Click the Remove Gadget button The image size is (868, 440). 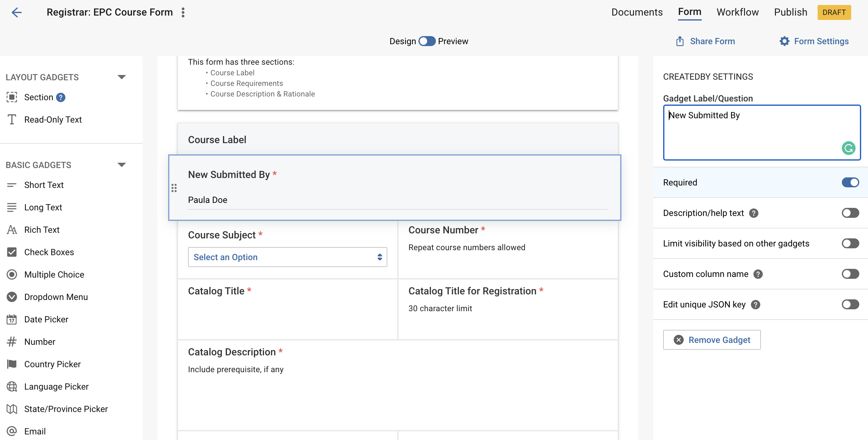(711, 339)
